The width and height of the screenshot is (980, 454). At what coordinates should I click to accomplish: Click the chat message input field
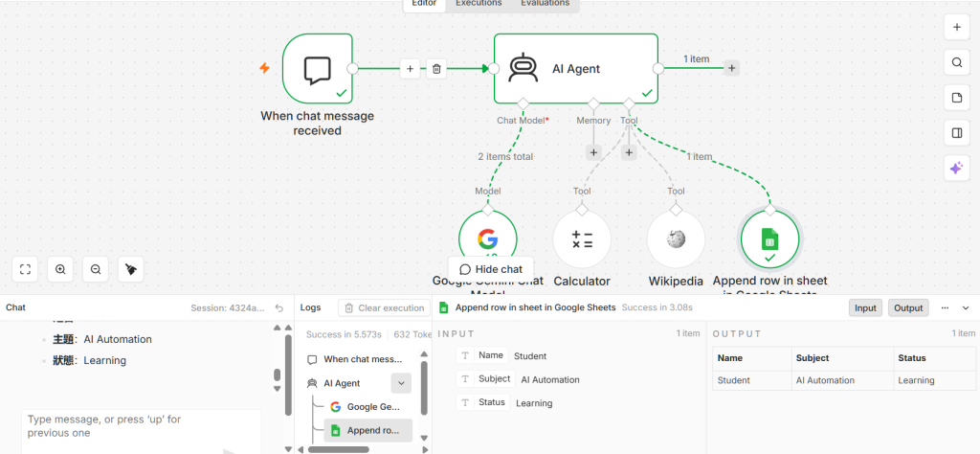click(x=142, y=431)
